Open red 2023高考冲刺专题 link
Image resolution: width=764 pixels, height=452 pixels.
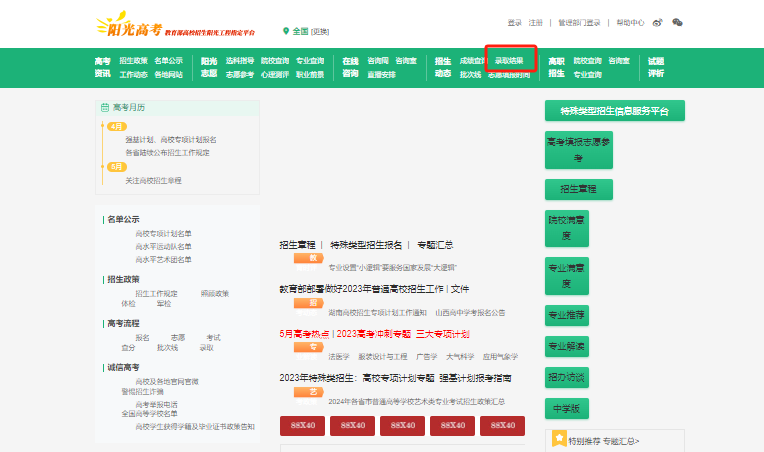(374, 334)
